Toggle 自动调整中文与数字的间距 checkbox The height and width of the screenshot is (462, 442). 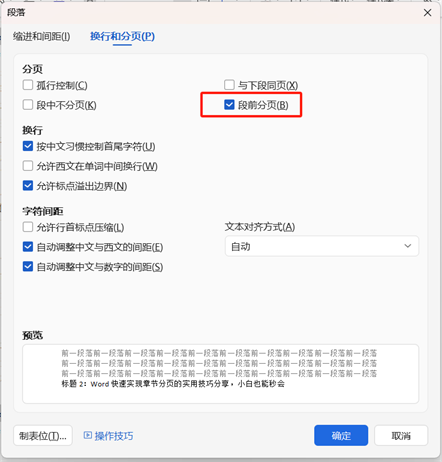click(x=28, y=267)
